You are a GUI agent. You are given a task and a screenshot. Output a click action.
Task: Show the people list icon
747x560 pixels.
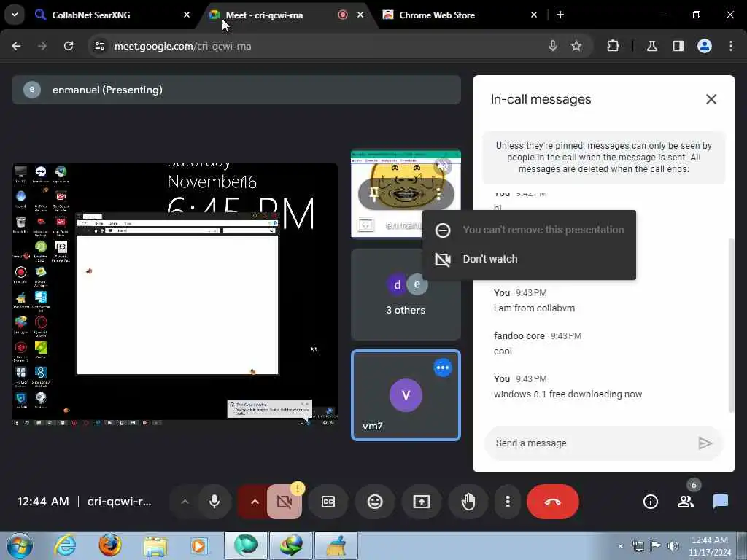686,502
